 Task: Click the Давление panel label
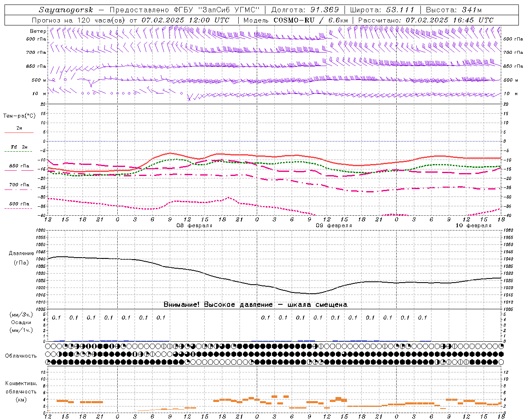[x=21, y=253]
